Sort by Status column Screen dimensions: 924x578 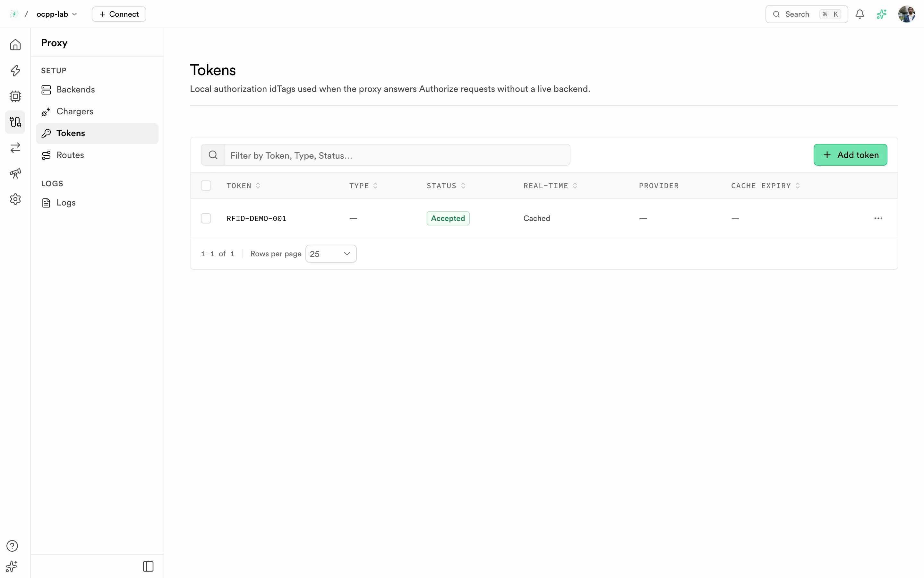tap(446, 186)
